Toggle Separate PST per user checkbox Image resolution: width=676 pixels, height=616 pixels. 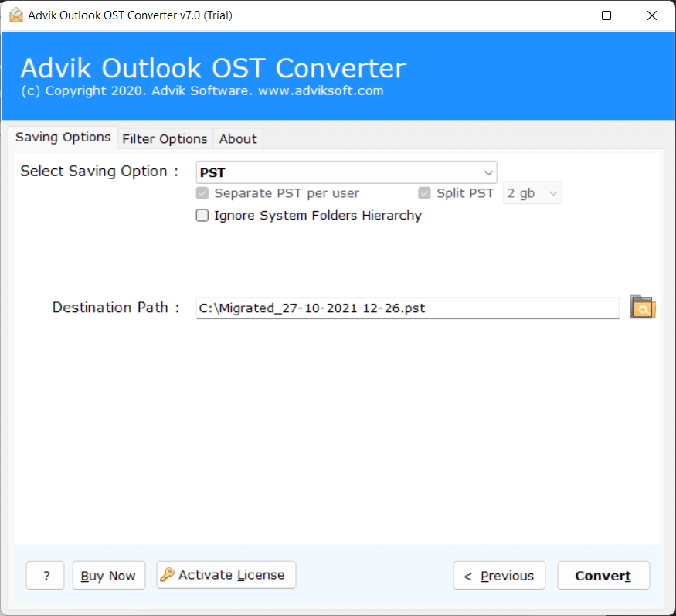tap(202, 192)
